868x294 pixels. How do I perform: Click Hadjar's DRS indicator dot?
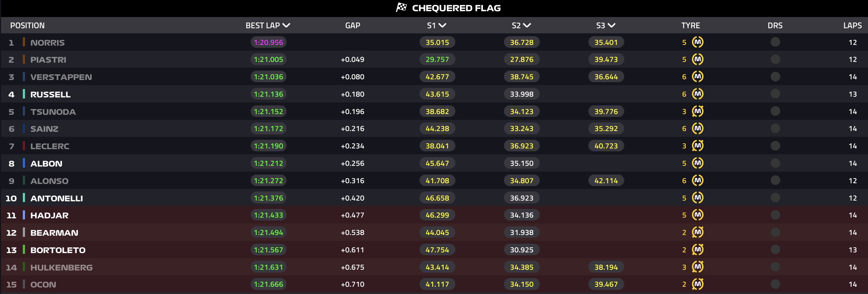(x=775, y=215)
